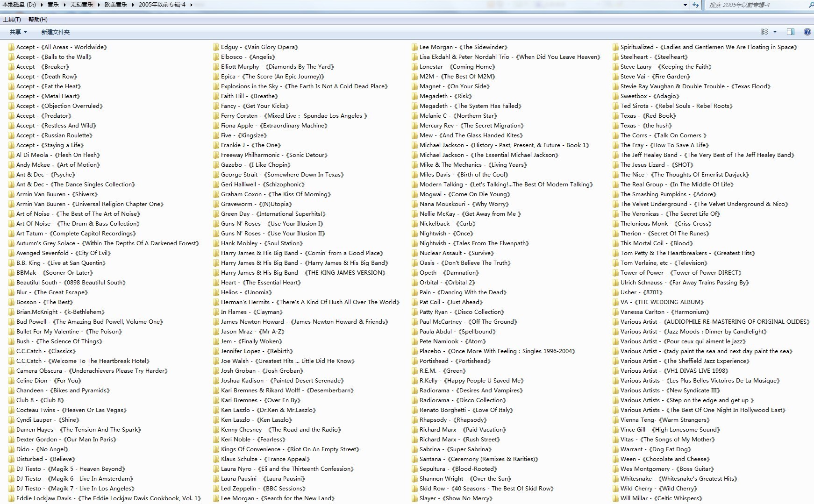Open the 共享 (Share) dropdown

tap(18, 32)
